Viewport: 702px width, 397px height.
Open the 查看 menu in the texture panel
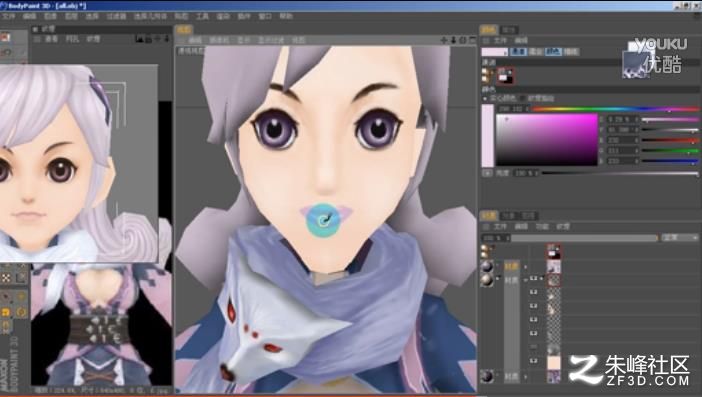(x=51, y=39)
